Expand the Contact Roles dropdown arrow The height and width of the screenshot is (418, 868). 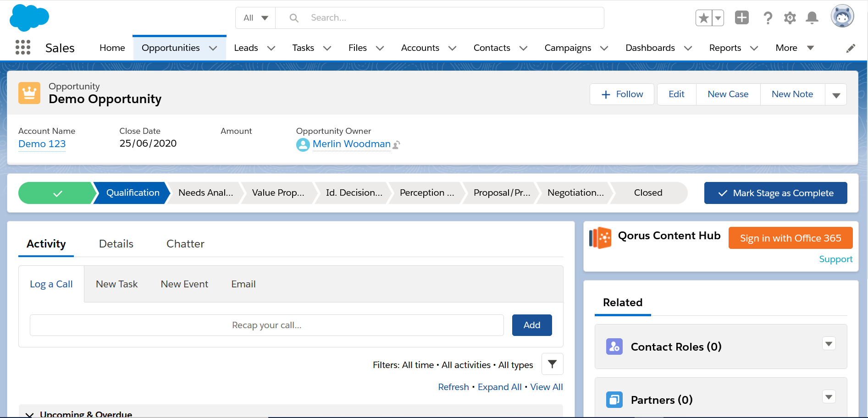coord(829,343)
